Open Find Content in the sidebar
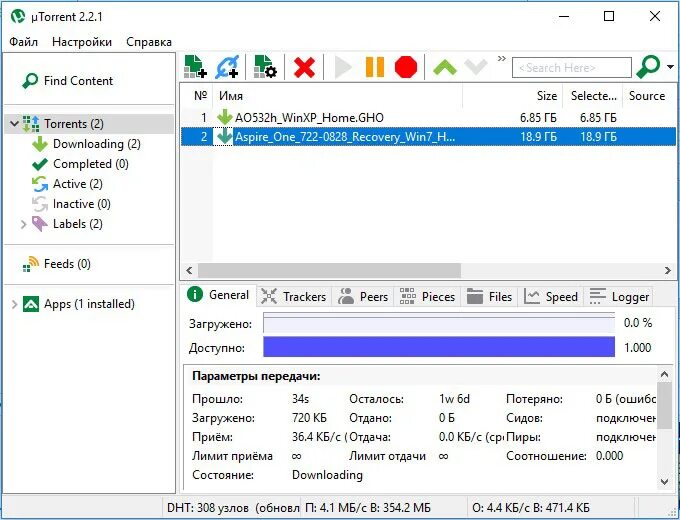Viewport: 680px width, 520px height. (x=67, y=81)
